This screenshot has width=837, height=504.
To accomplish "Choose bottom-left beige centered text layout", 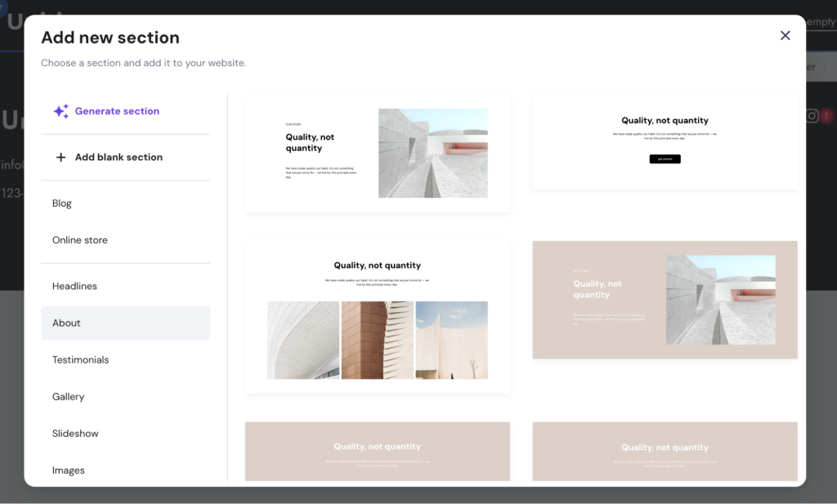I will tap(378, 451).
